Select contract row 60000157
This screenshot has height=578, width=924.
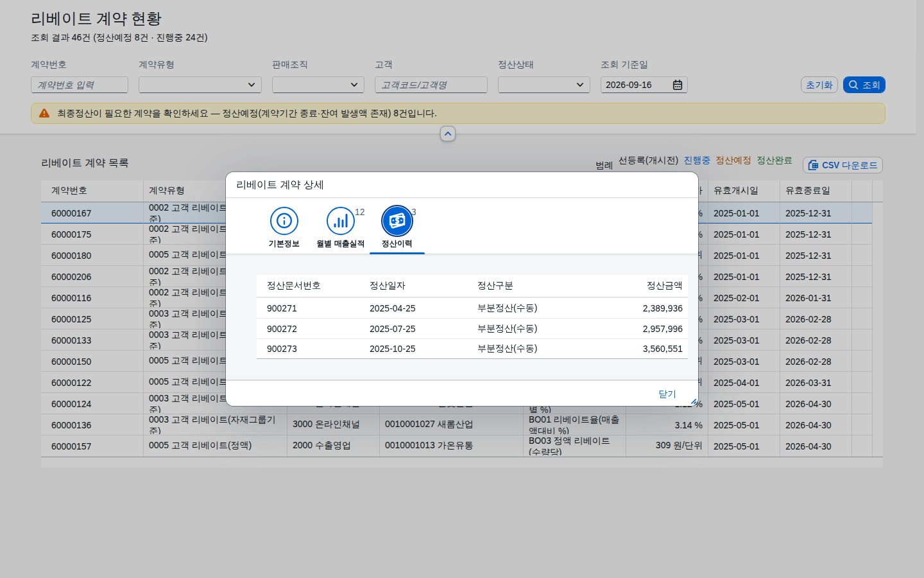coord(71,446)
